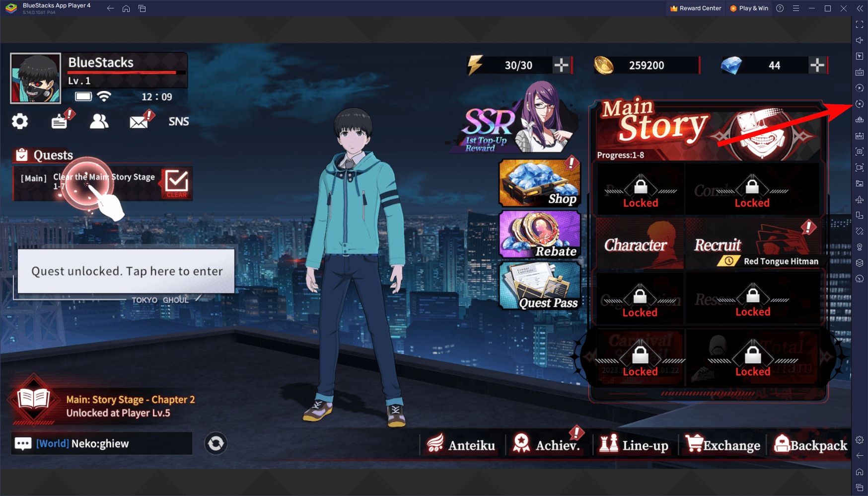The height and width of the screenshot is (496, 868).
Task: Open the game settings gear icon
Action: (20, 121)
